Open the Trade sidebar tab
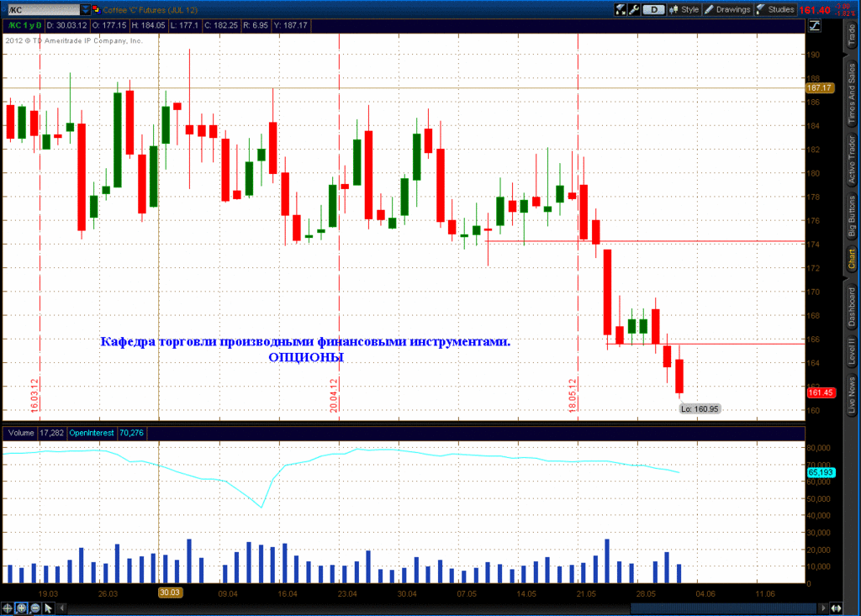861x616 pixels. (851, 34)
